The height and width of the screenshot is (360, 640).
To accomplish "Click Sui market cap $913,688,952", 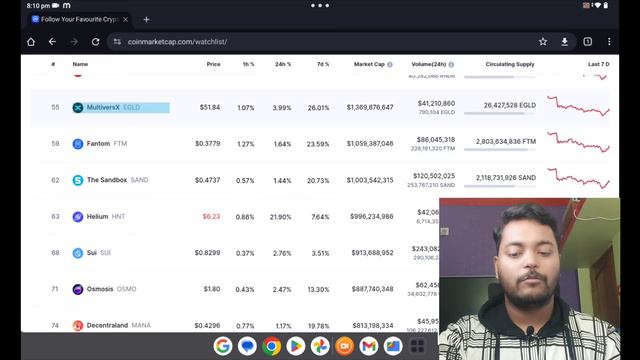I will [372, 253].
